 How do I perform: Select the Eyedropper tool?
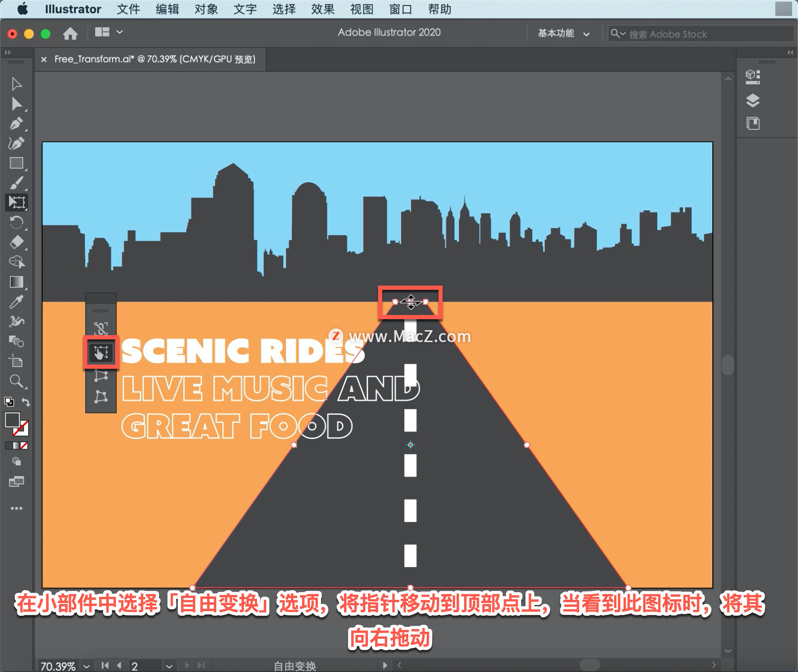tap(16, 302)
